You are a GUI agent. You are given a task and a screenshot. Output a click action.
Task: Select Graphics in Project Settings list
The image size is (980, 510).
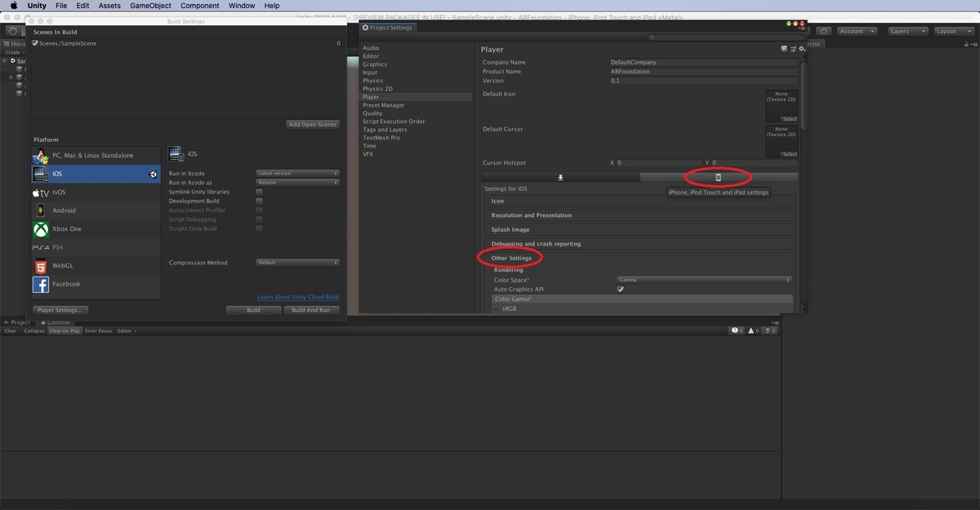click(375, 64)
